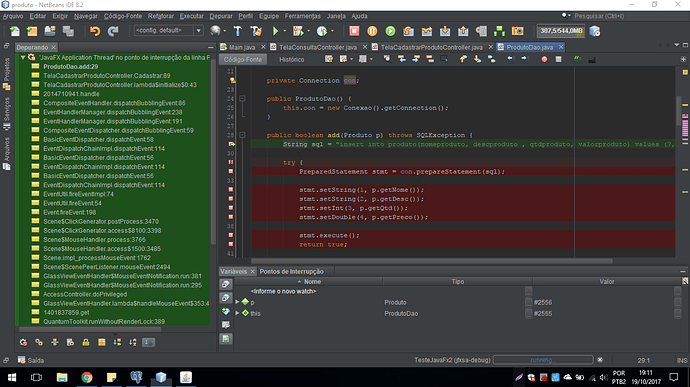Click the editor horizontal scrollbar
The height and width of the screenshot is (387, 690).
point(431,261)
